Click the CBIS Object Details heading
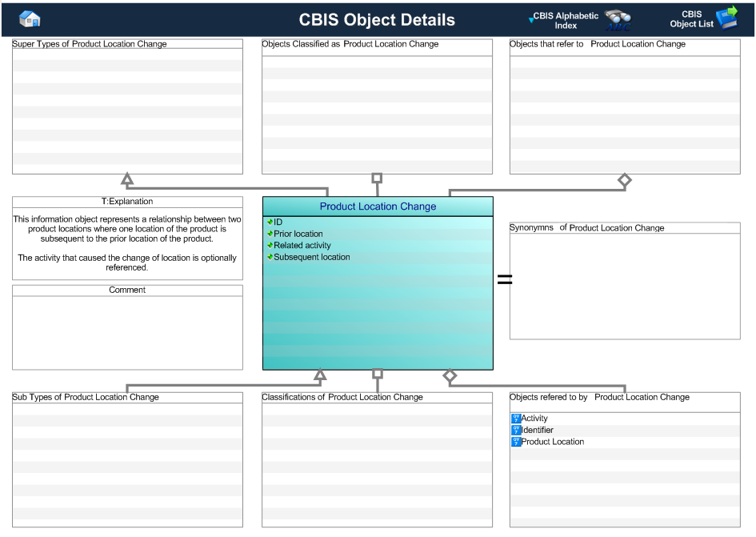756x537 pixels. click(377, 20)
